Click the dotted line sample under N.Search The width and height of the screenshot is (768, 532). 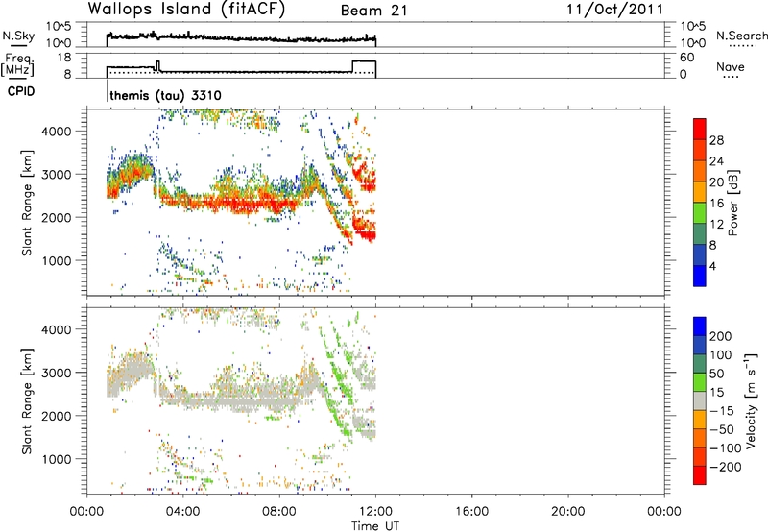743,46
